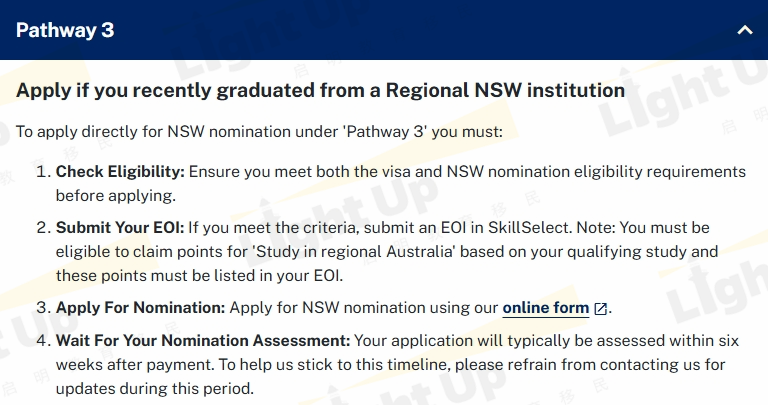Click the Regional NSW institution heading
This screenshot has width=768, height=405.
coord(320,90)
